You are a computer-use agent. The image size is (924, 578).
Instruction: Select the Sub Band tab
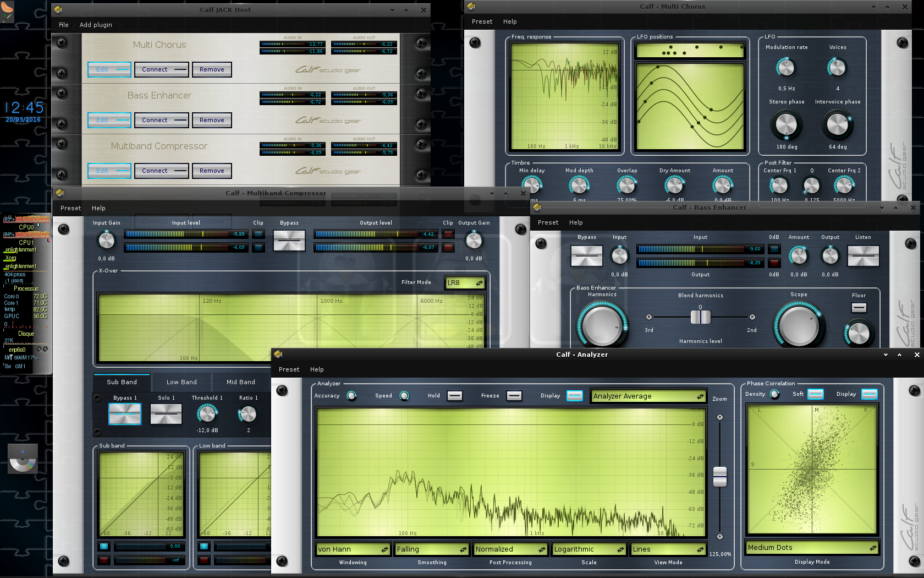coord(122,382)
